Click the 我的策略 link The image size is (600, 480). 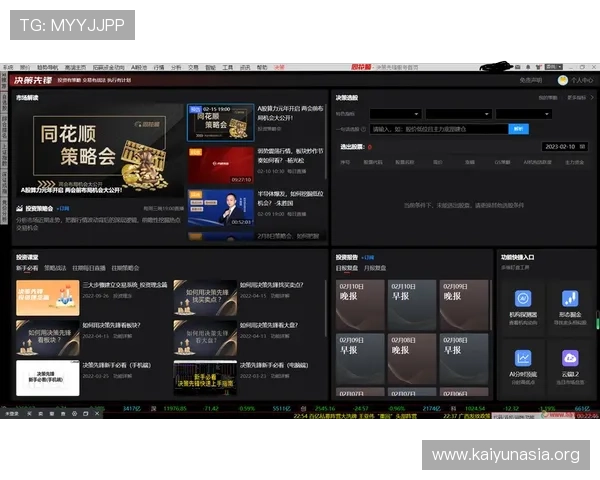coord(548,98)
